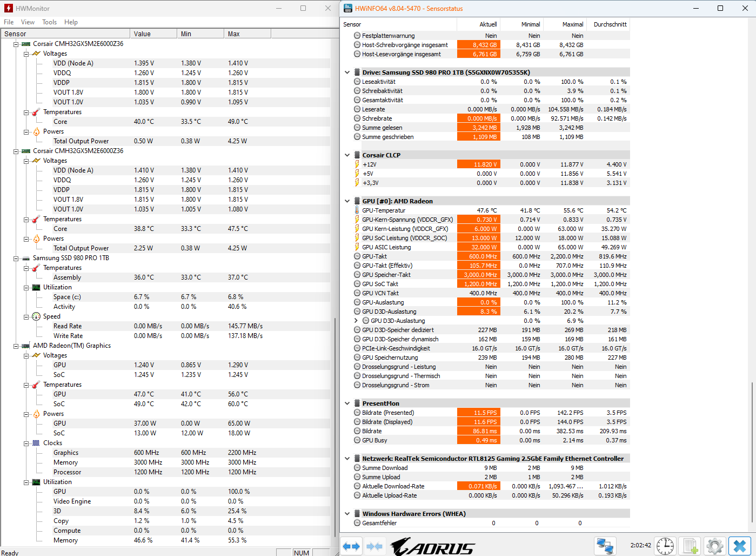Open the File menu in HWMonitor
Screen dimensions: 756x556
coord(9,22)
